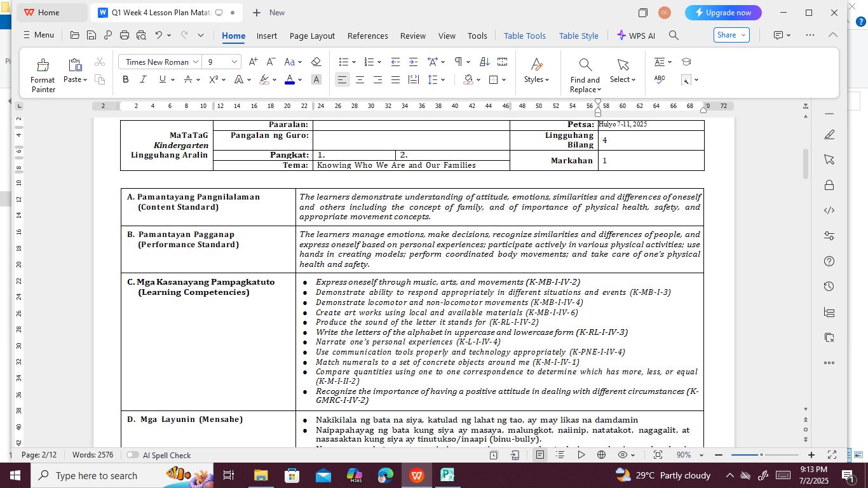The width and height of the screenshot is (868, 488).
Task: Click the Sort icon in ribbon
Action: [x=484, y=62]
